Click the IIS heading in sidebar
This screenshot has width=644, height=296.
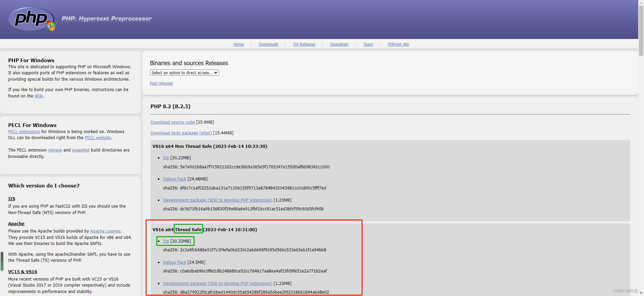12,199
